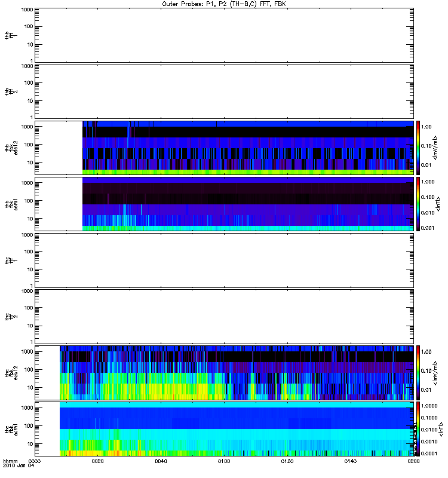Click the thb fbk edc12 color bar

click(x=418, y=148)
